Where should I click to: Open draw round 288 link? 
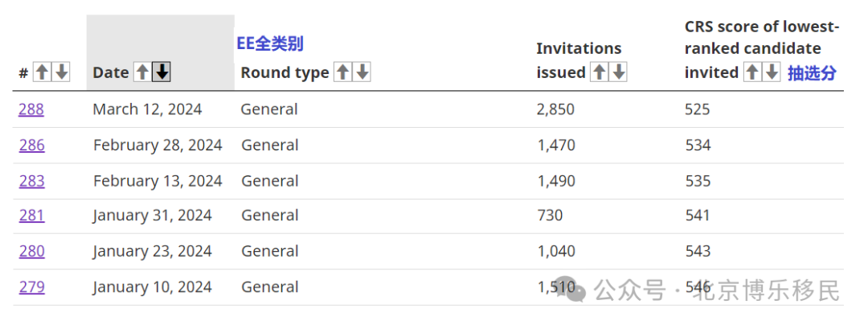click(x=31, y=109)
